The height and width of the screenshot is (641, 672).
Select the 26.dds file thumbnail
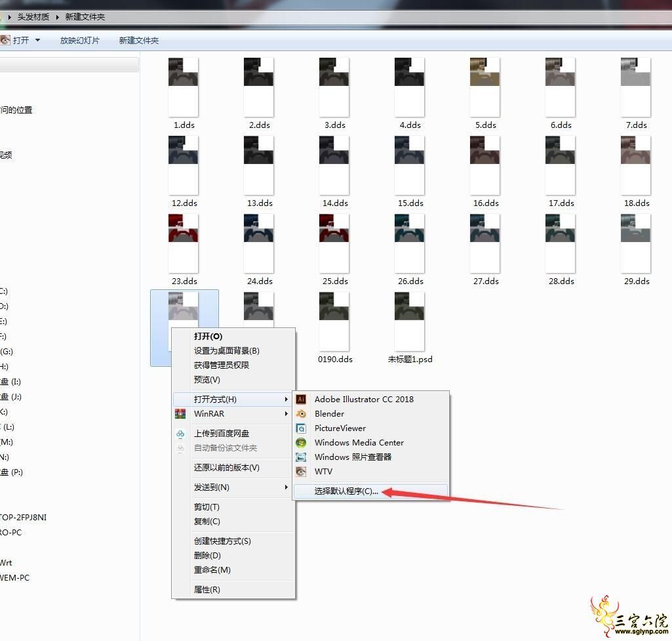pos(410,243)
